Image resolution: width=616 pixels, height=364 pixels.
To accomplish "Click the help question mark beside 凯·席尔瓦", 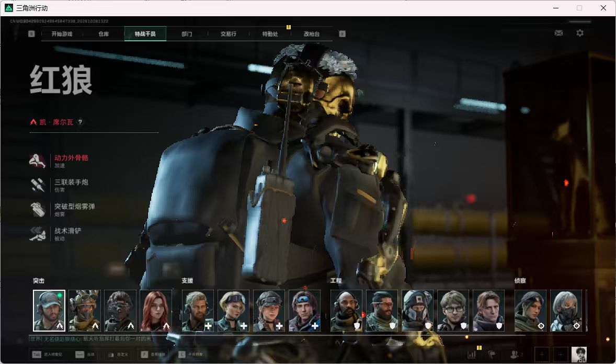I will click(80, 122).
